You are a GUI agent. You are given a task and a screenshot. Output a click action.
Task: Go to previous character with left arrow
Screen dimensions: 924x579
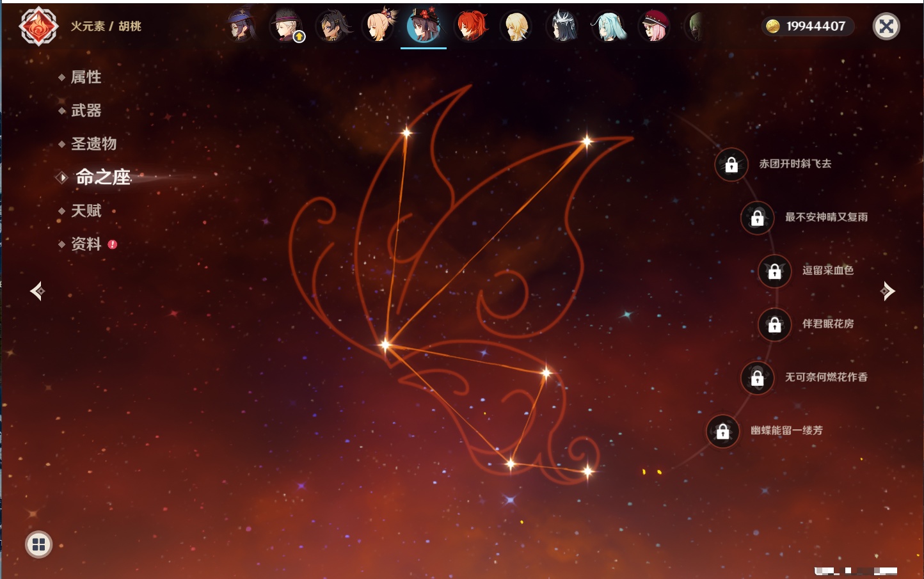click(37, 291)
